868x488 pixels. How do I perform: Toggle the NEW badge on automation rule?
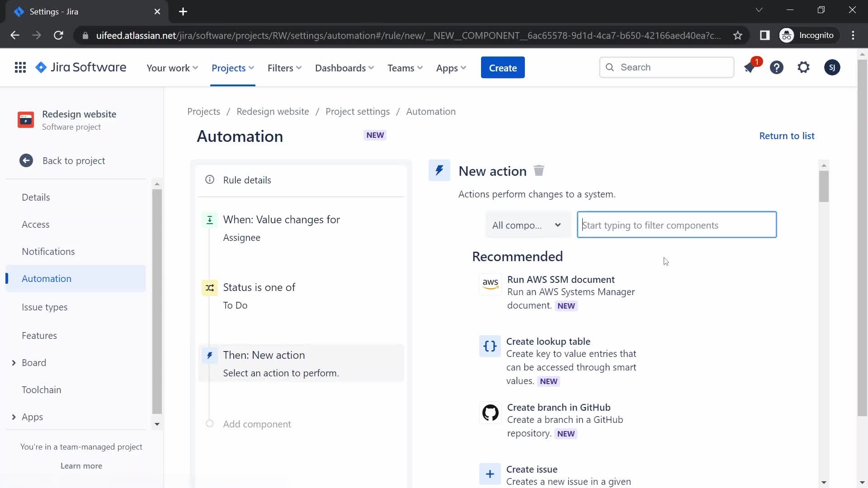pos(375,135)
